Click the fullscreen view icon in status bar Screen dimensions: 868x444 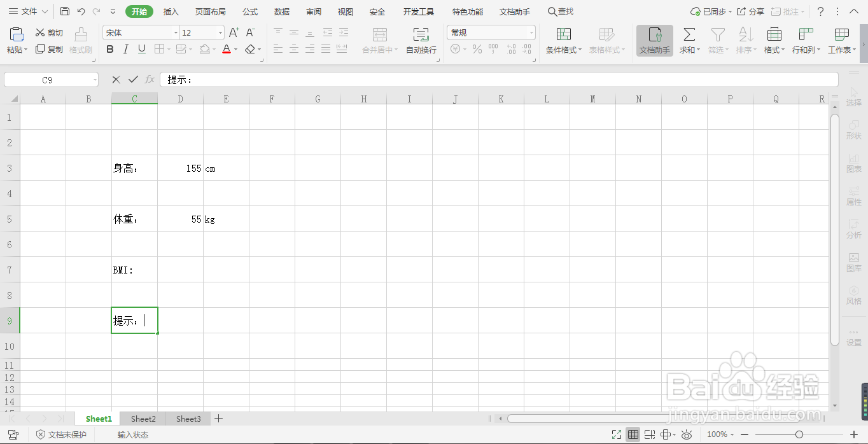[616, 434]
